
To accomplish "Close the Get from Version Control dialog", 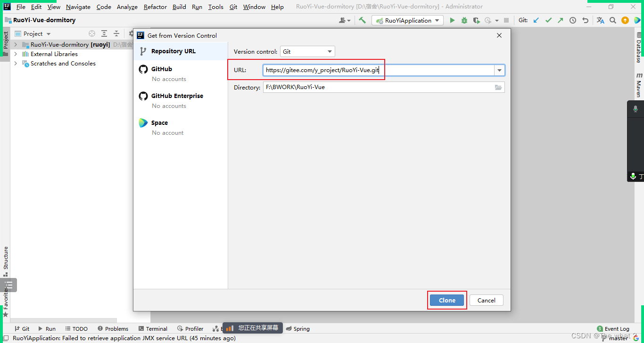I will (x=499, y=35).
